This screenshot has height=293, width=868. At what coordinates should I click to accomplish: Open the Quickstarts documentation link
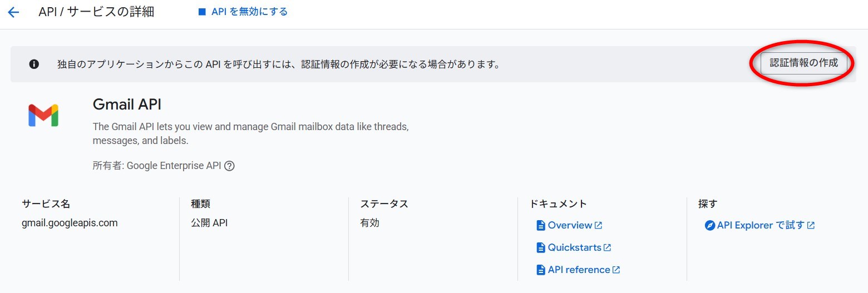pos(574,247)
